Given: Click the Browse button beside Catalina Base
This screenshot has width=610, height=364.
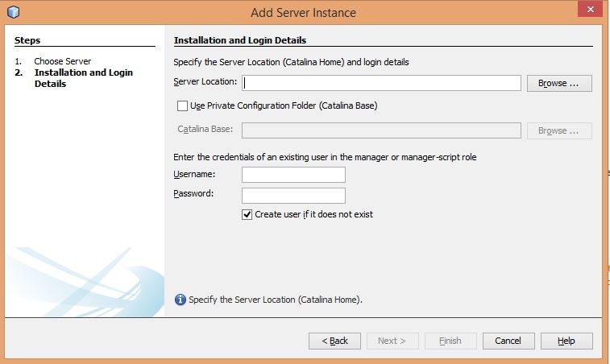Looking at the screenshot, I should pos(558,130).
